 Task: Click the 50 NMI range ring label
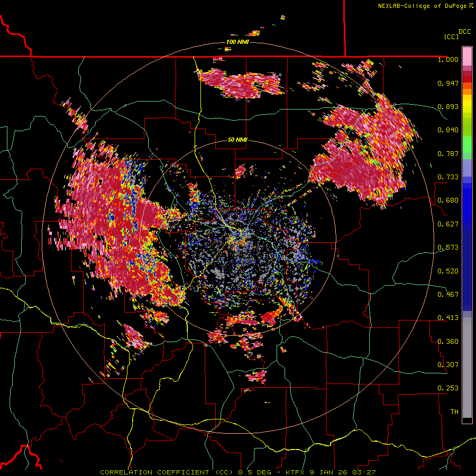click(x=237, y=140)
